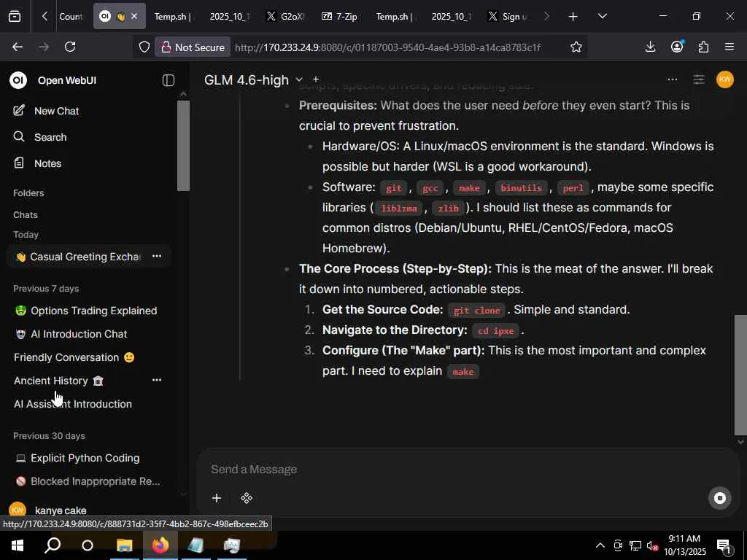Click the chat content vertical scrollbar
The width and height of the screenshot is (747, 560).
pyautogui.click(x=740, y=374)
